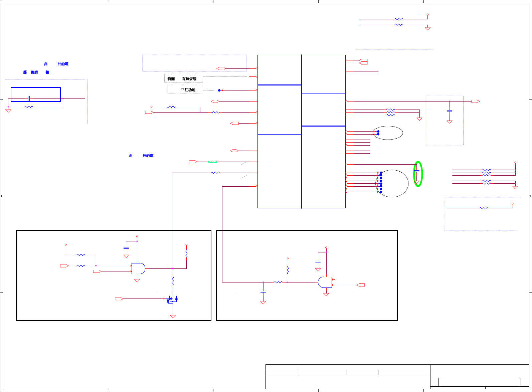This screenshot has height=392, width=532.
Task: Click no-connect X mark near 偵測 note
Action: (x=250, y=76)
